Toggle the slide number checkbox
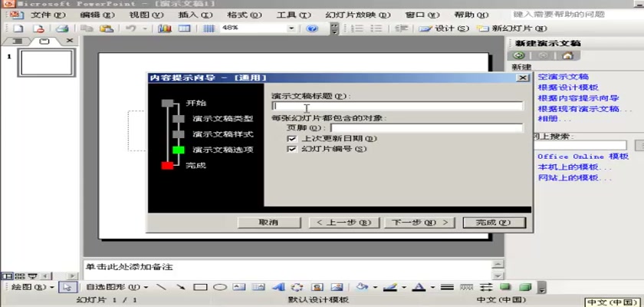 (x=292, y=149)
